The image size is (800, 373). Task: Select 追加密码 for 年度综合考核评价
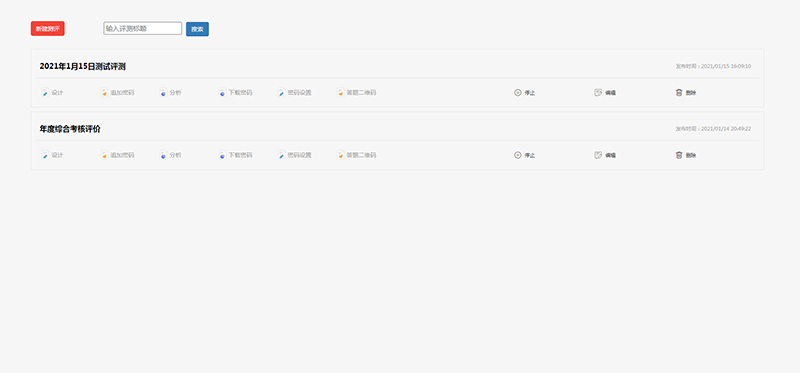pyautogui.click(x=117, y=155)
